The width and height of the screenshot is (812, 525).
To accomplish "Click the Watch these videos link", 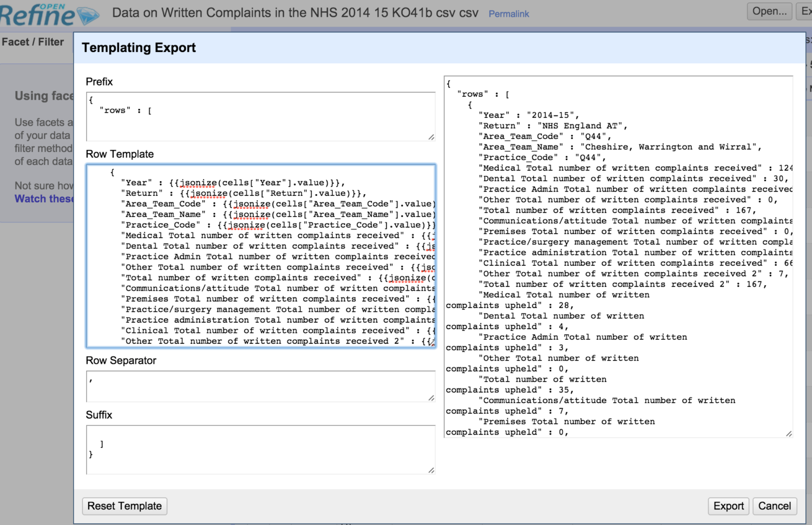I will point(44,199).
